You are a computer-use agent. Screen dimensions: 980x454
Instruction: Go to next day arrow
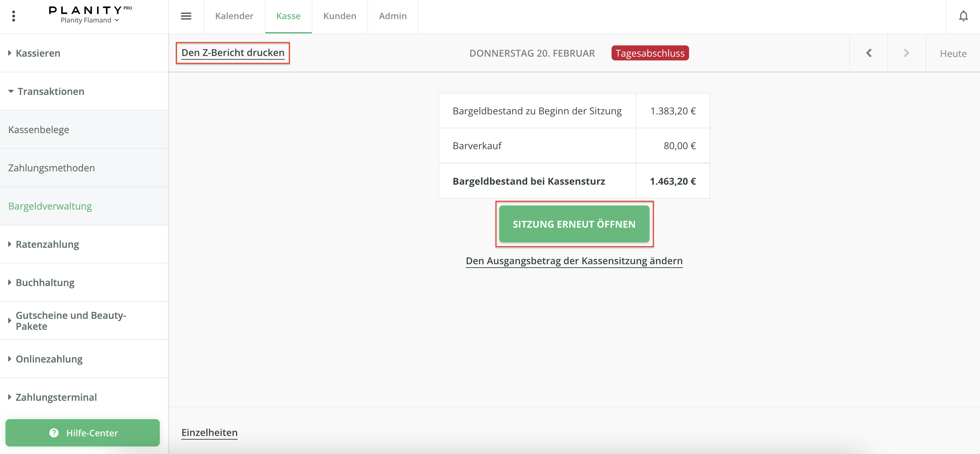click(x=907, y=53)
